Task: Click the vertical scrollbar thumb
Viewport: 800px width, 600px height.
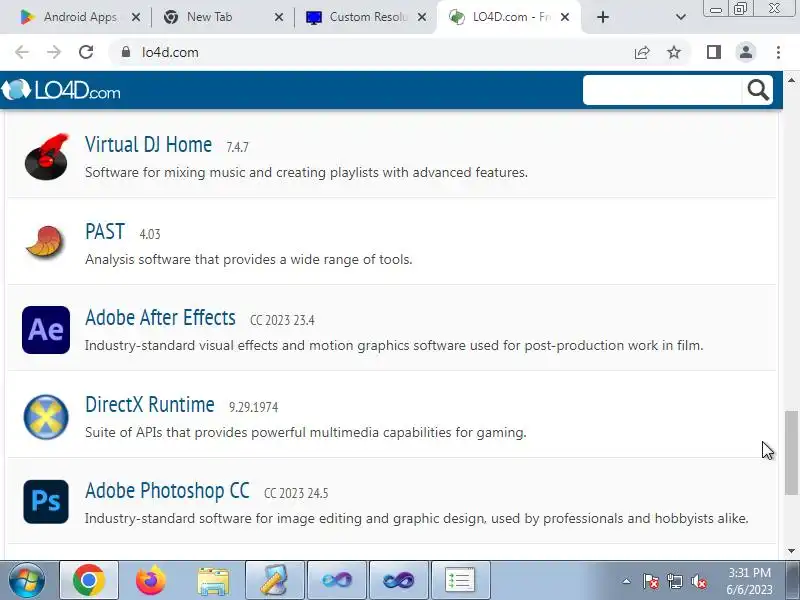Action: click(x=791, y=452)
